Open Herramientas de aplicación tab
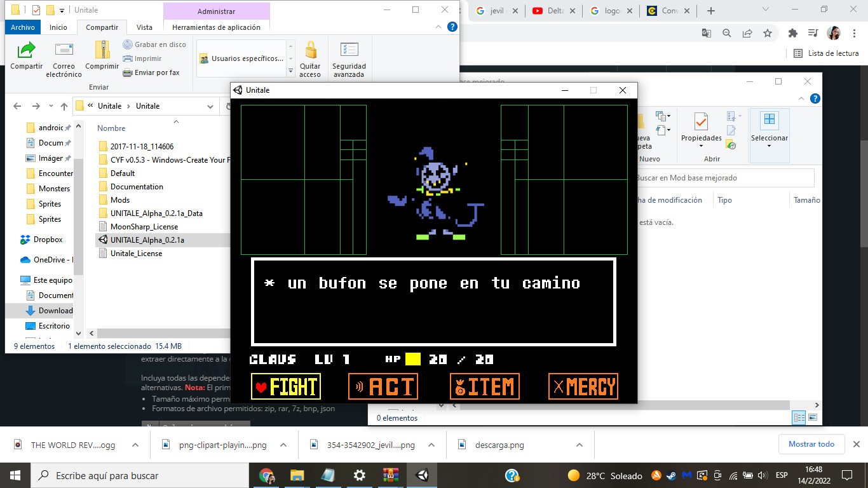 point(216,27)
